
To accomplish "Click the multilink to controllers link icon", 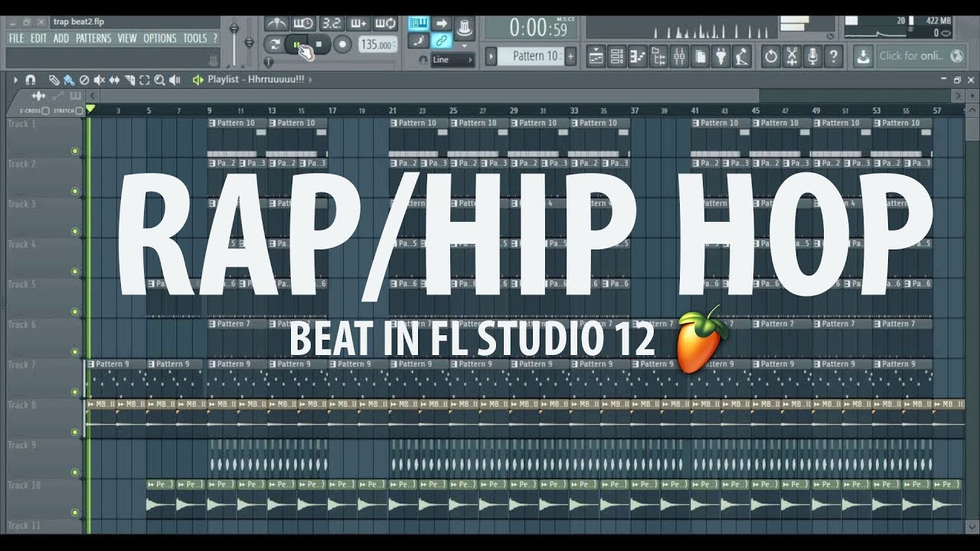I will click(442, 41).
